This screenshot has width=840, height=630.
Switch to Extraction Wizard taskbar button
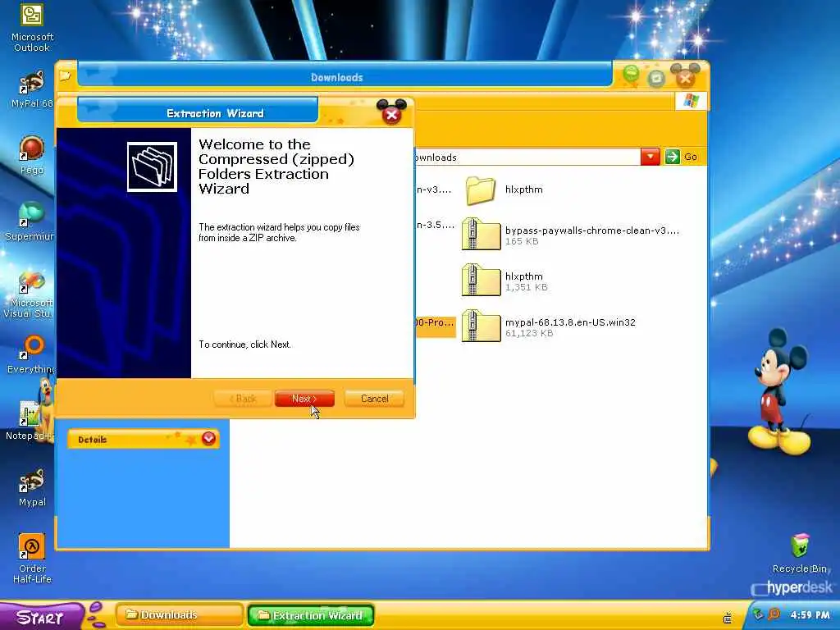[311, 615]
